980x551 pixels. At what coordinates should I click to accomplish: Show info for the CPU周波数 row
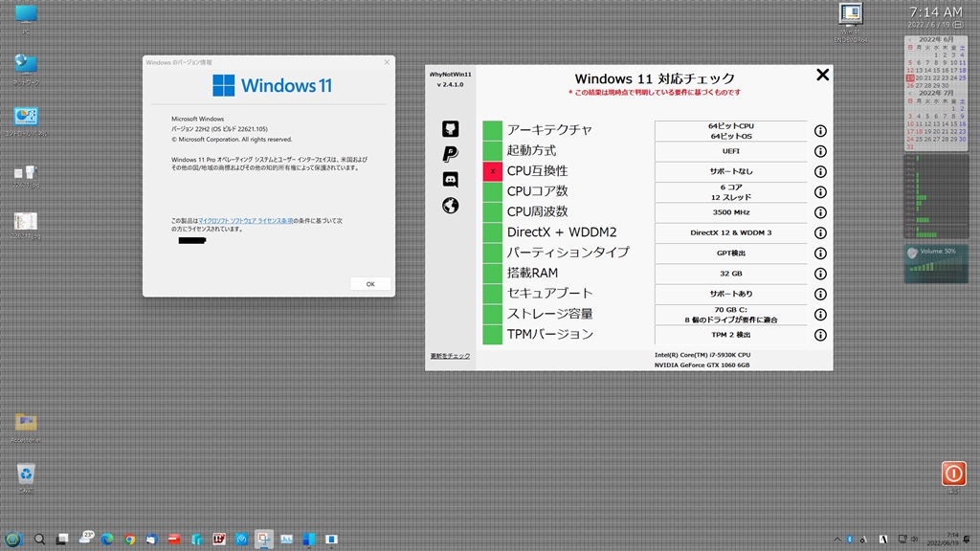pyautogui.click(x=820, y=212)
